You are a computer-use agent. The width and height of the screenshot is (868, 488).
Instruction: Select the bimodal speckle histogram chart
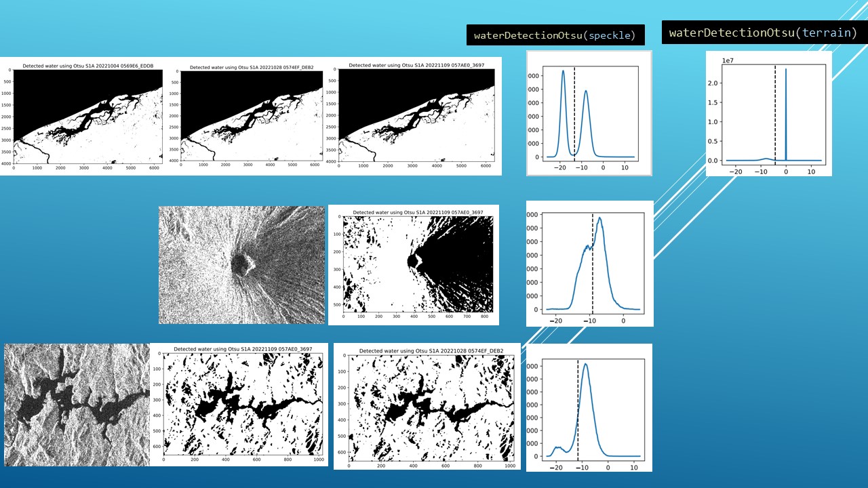pyautogui.click(x=589, y=113)
